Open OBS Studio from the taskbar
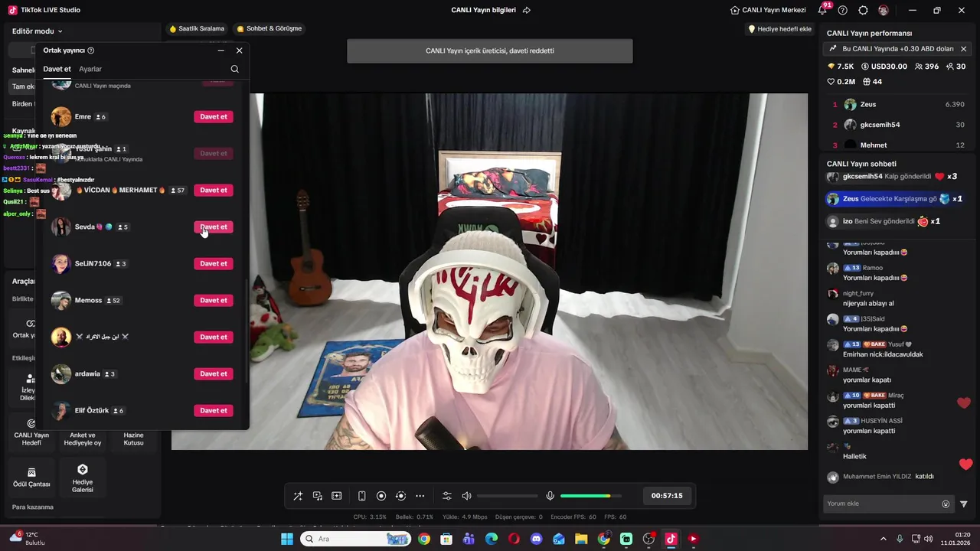The image size is (980, 551). click(648, 539)
